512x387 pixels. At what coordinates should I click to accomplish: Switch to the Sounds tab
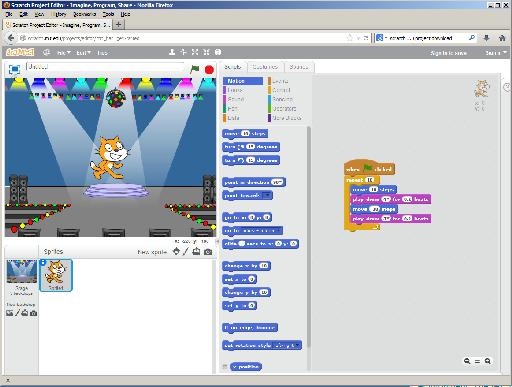click(299, 67)
